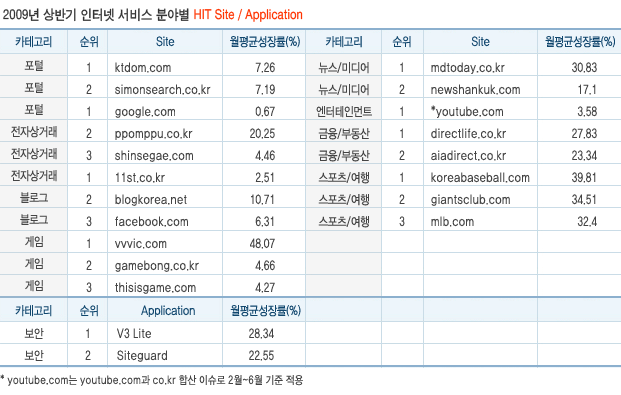
Task: Click the 6.31 value for facebook.com
Action: 265,222
